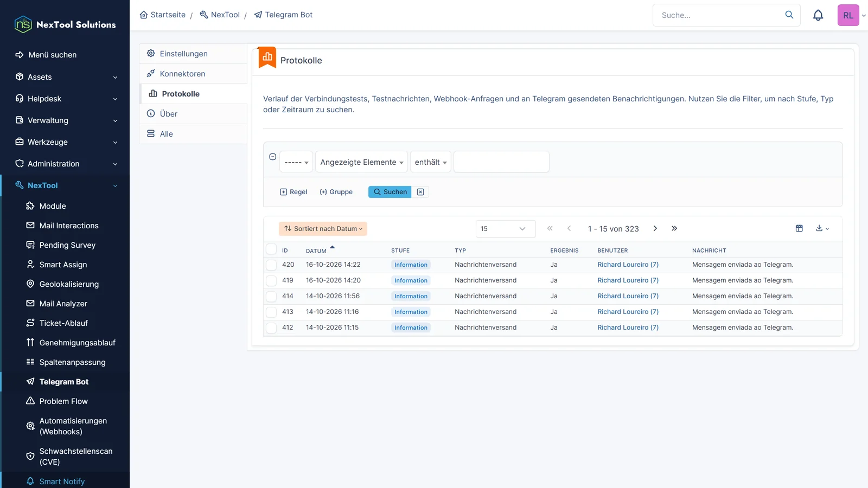Toggle the select-all checkbox in table header

[x=271, y=249]
